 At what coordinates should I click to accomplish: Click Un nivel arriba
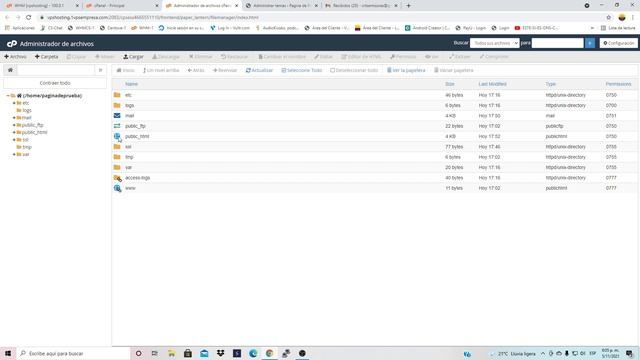[161, 70]
